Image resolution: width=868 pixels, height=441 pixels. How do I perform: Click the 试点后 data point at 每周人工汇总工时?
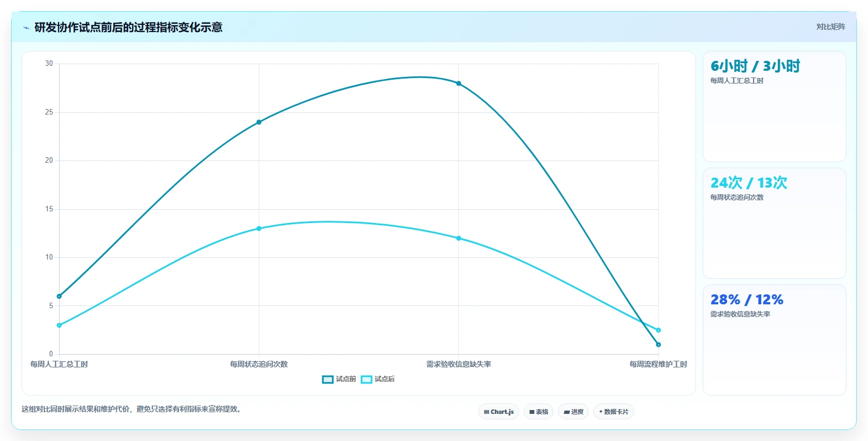pyautogui.click(x=59, y=325)
